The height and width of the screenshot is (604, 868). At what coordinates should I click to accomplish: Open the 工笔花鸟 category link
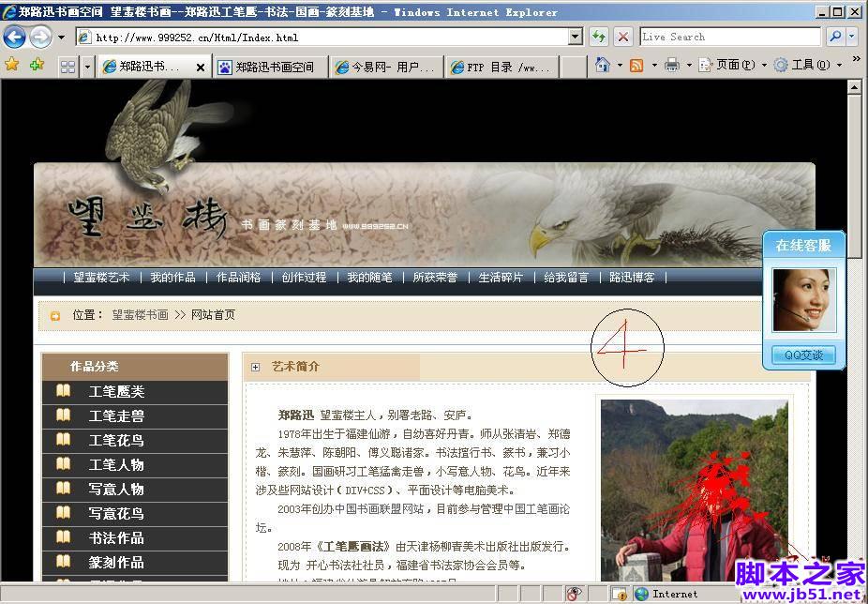point(116,440)
